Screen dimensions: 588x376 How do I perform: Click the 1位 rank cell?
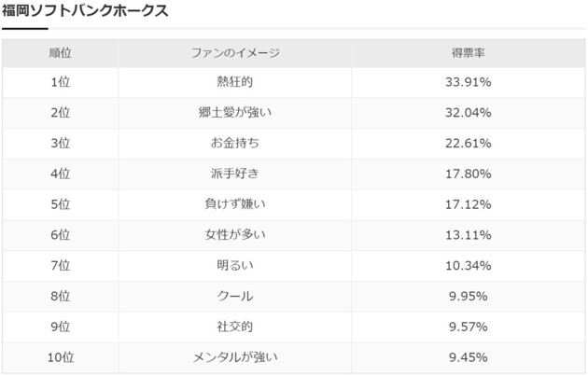[x=61, y=82]
